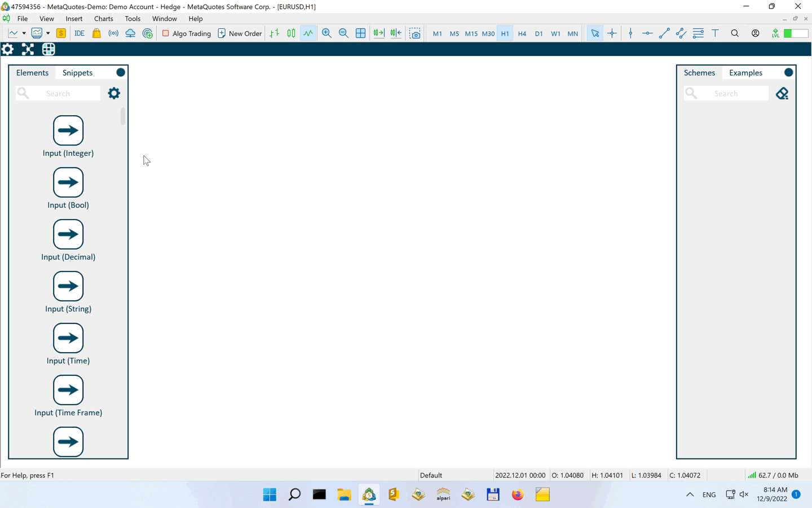Click the grid layout icon in dark bar
Image resolution: width=812 pixels, height=508 pixels.
(48, 49)
